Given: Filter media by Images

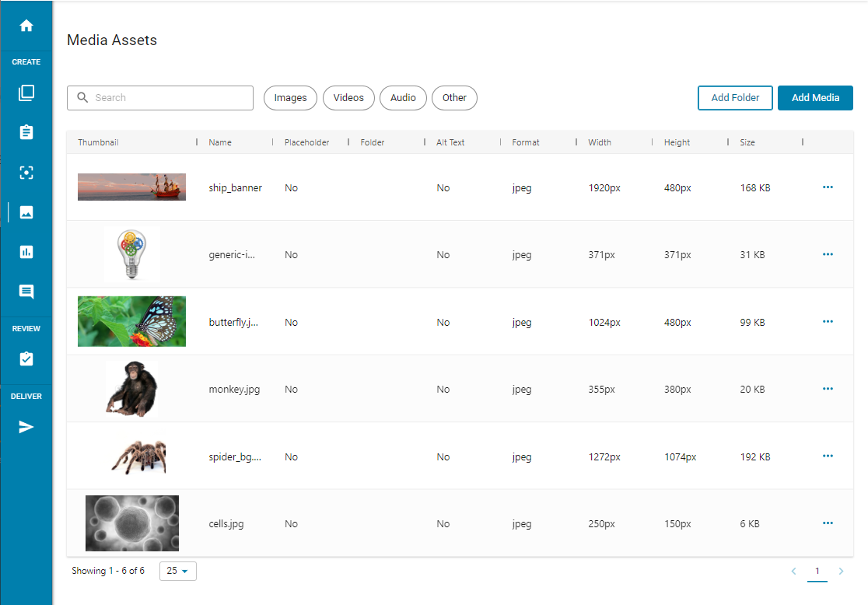Looking at the screenshot, I should tap(290, 98).
